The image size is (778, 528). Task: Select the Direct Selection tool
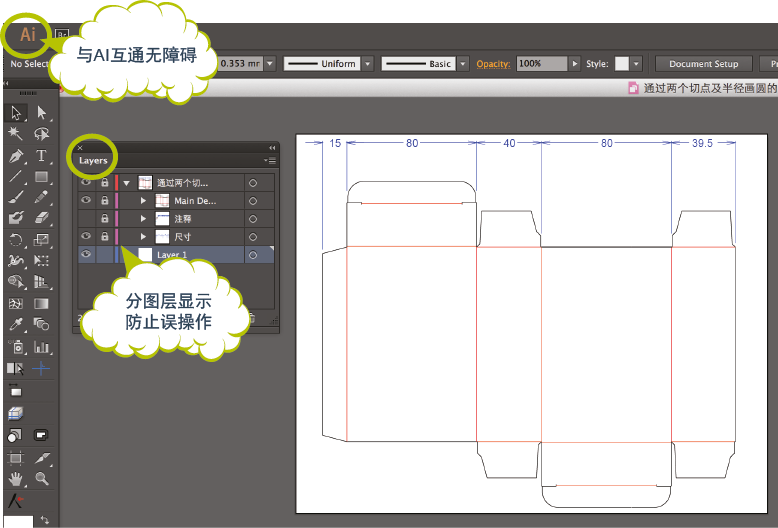tap(41, 113)
